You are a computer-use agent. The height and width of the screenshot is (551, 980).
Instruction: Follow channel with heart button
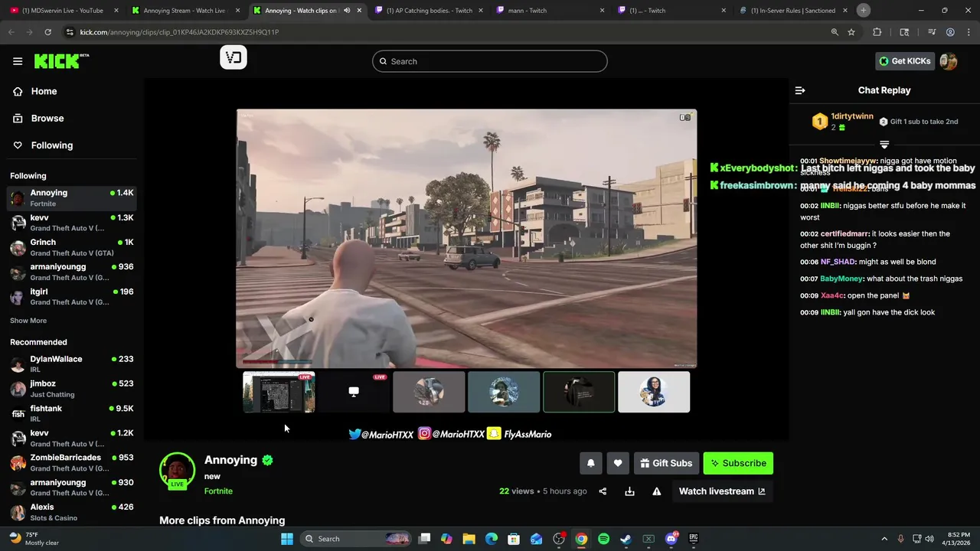pos(618,463)
